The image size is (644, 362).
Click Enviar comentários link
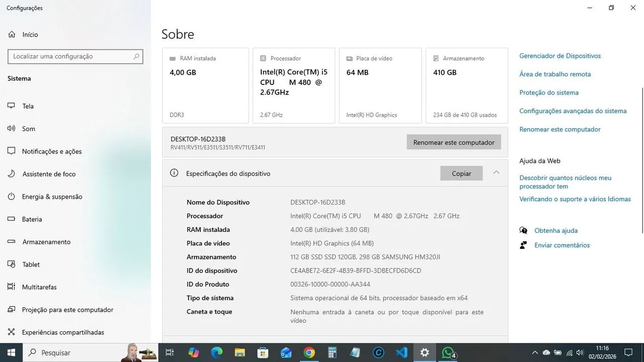(x=562, y=245)
